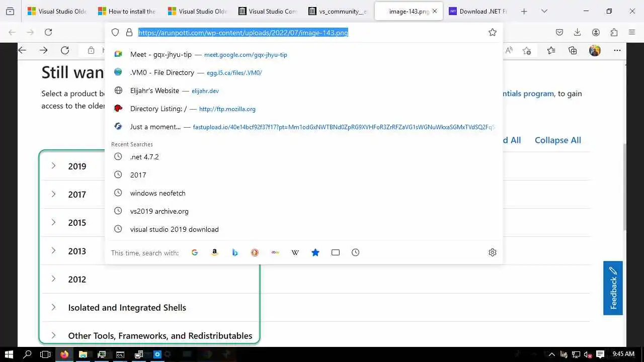Expand the 2015 section chevron

(53, 222)
